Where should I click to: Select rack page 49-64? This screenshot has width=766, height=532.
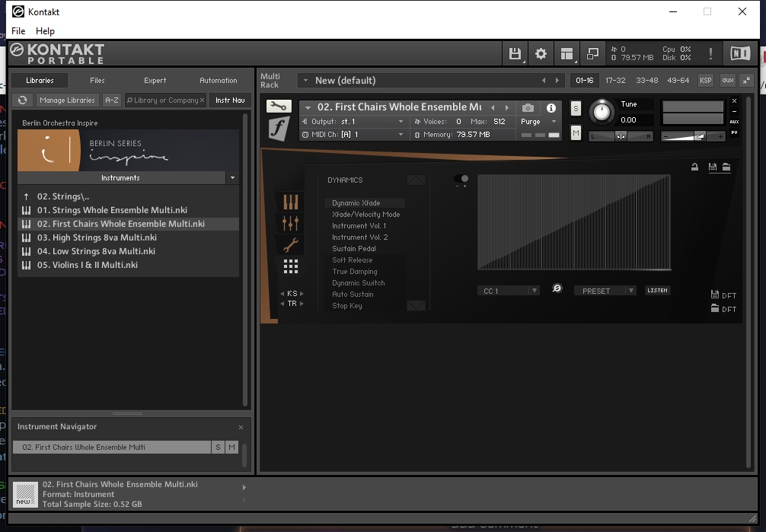[678, 81]
